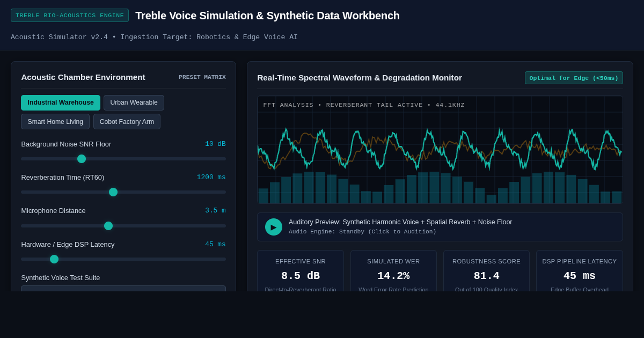Viewport: 644px width, 338px height.
Task: Select the Urban Wearable preset
Action: pyautogui.click(x=134, y=102)
